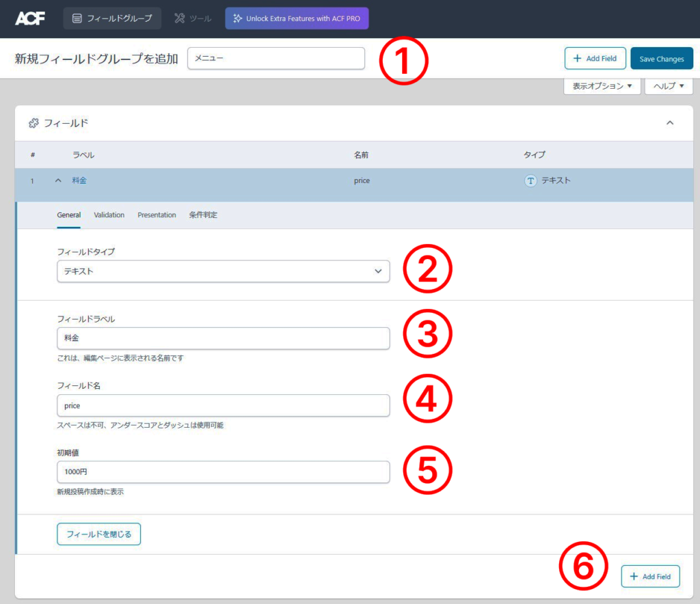Click the group title field containing メニュー

tap(276, 59)
